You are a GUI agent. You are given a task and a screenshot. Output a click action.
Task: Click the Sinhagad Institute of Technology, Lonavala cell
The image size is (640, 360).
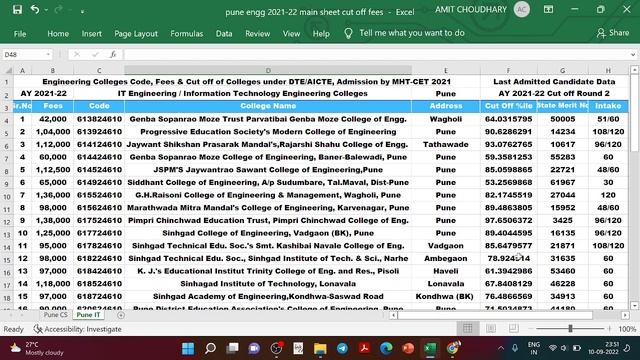268,284
